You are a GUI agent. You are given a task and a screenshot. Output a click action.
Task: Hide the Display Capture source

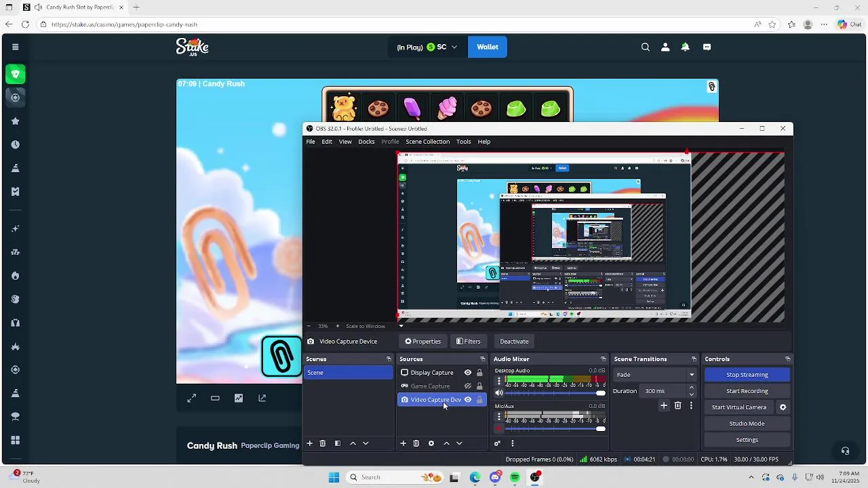468,373
